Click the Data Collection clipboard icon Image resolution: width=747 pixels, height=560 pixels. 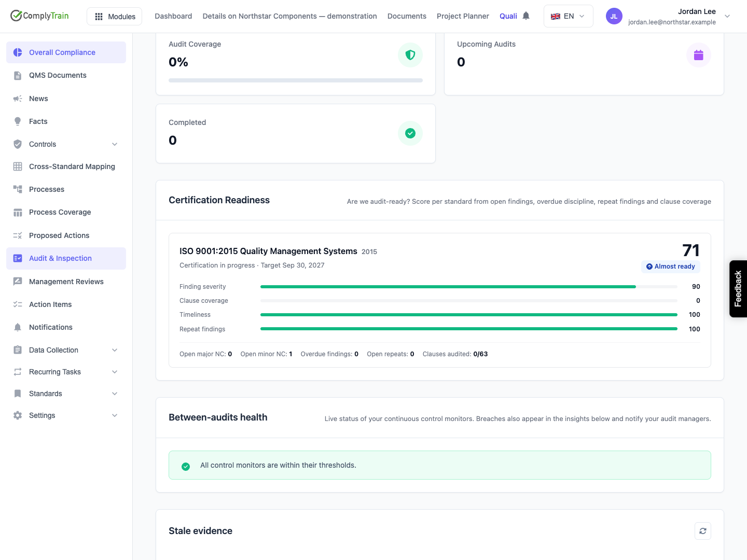pos(18,350)
